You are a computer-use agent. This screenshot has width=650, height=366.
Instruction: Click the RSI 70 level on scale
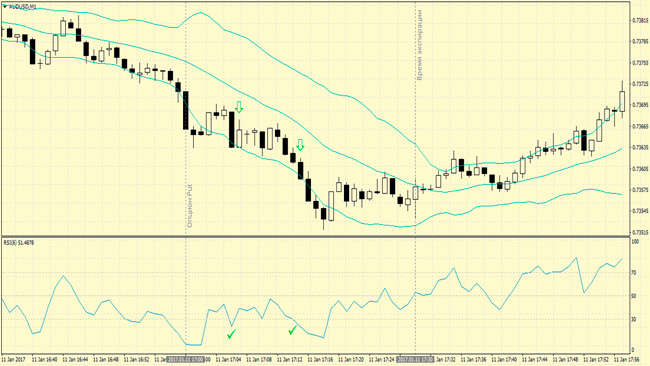(633, 273)
